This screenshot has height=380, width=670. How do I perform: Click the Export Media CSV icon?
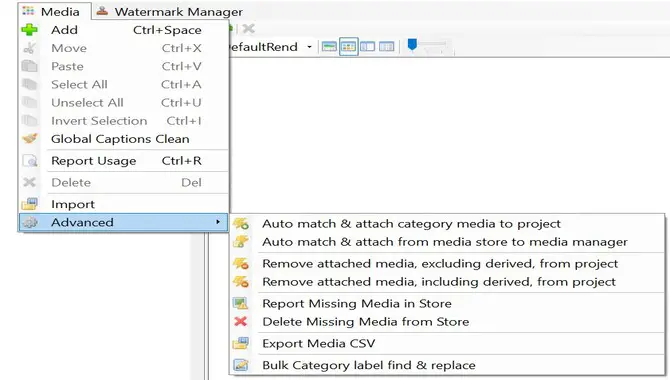(241, 343)
